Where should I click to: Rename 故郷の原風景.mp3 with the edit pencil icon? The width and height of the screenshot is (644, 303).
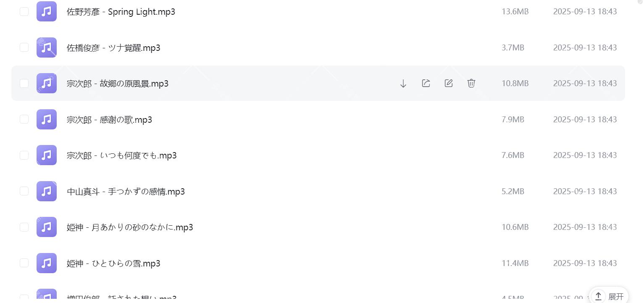pos(448,83)
